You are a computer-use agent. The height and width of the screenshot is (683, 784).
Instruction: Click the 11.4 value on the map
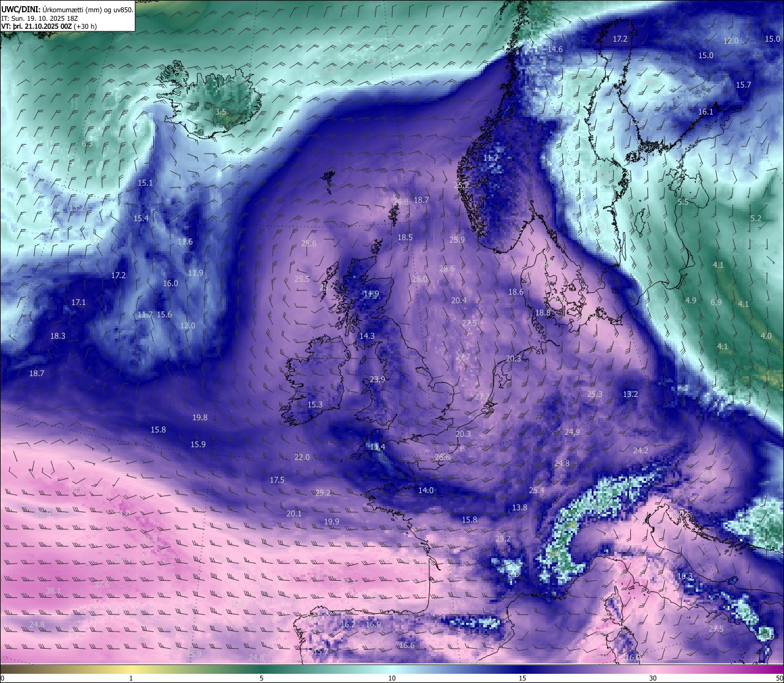click(x=377, y=447)
